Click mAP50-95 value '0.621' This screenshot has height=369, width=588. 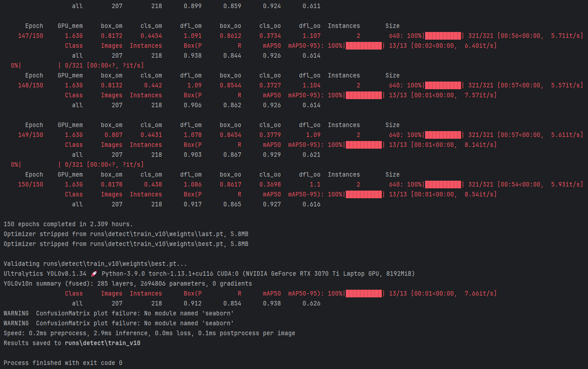[312, 155]
